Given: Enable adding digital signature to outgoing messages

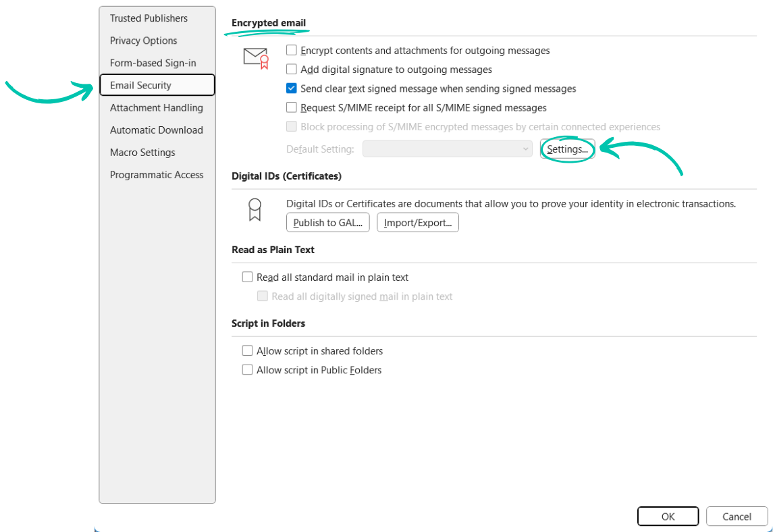Looking at the screenshot, I should 291,69.
